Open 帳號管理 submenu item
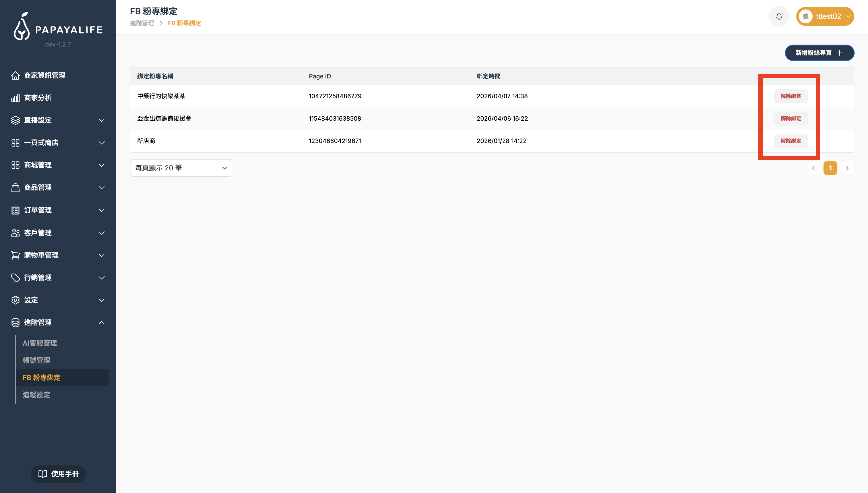Screen dimensions: 868x493 pyautogui.click(x=36, y=360)
